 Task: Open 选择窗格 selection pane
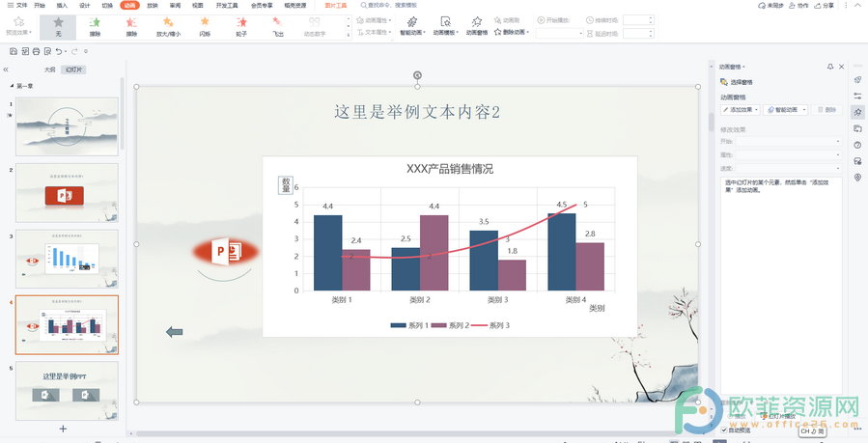coord(737,82)
